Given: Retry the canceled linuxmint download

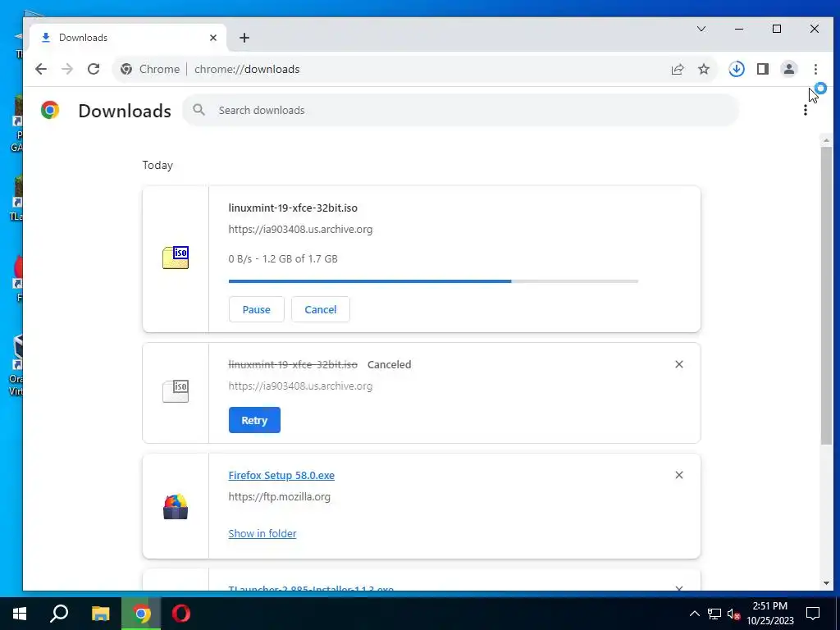Looking at the screenshot, I should (254, 421).
